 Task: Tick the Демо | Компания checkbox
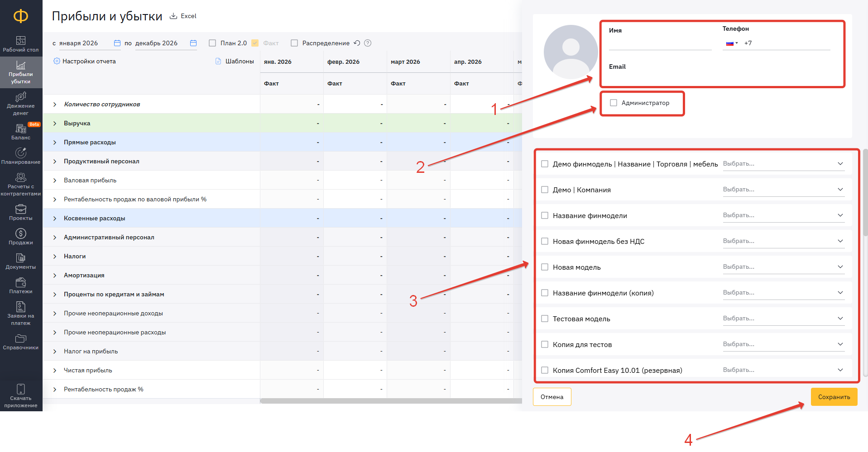pyautogui.click(x=545, y=190)
